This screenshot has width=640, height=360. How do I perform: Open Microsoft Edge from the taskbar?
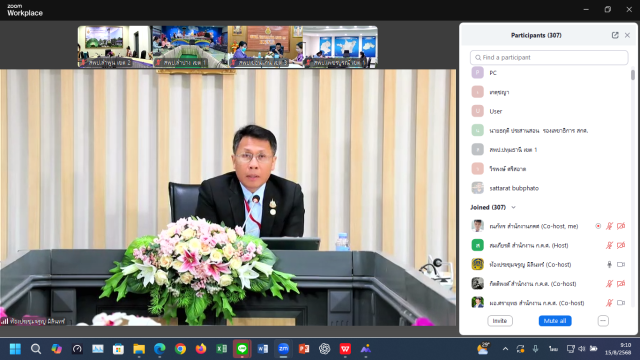(x=160, y=349)
